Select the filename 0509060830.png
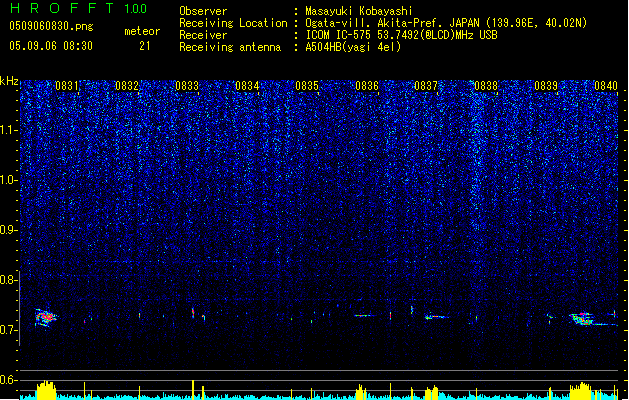The height and width of the screenshot is (400, 629). pyautogui.click(x=51, y=26)
